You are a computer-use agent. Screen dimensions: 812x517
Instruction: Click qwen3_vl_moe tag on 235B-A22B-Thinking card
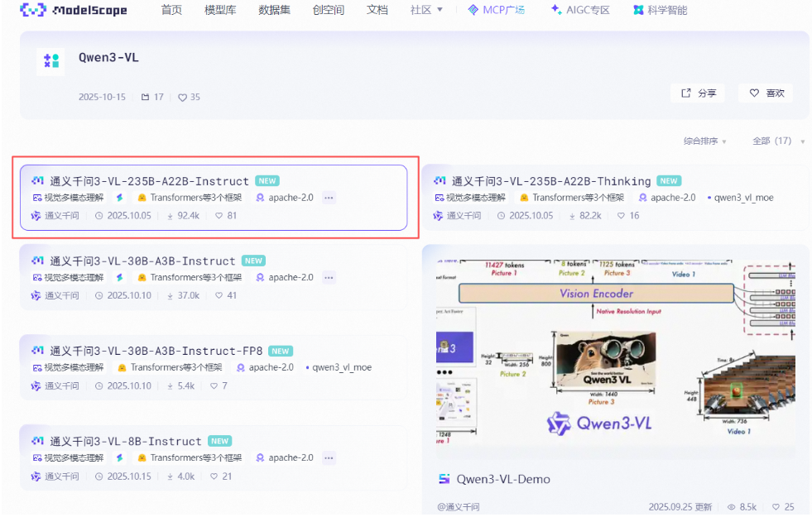741,198
